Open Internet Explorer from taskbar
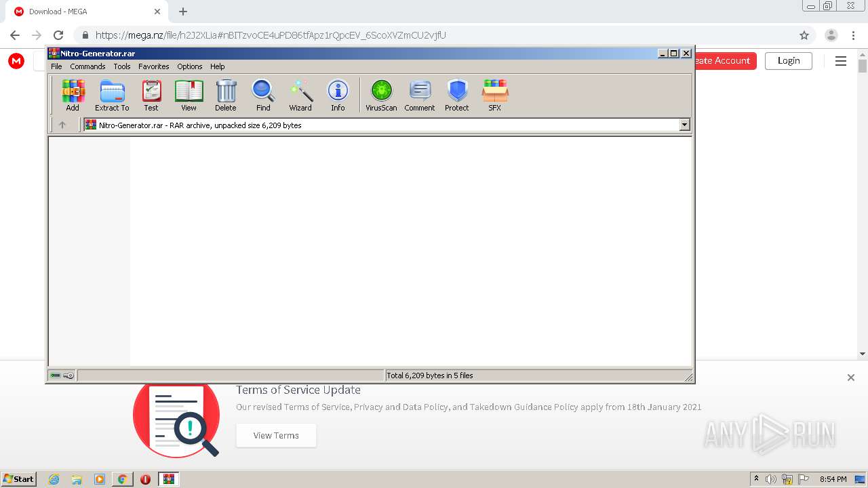This screenshot has height=488, width=868. tap(54, 479)
